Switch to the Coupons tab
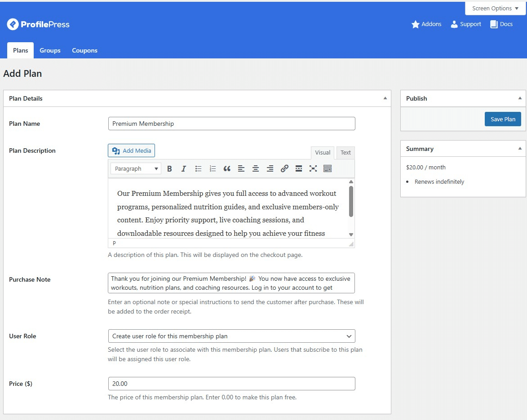The image size is (527, 420). [x=84, y=50]
